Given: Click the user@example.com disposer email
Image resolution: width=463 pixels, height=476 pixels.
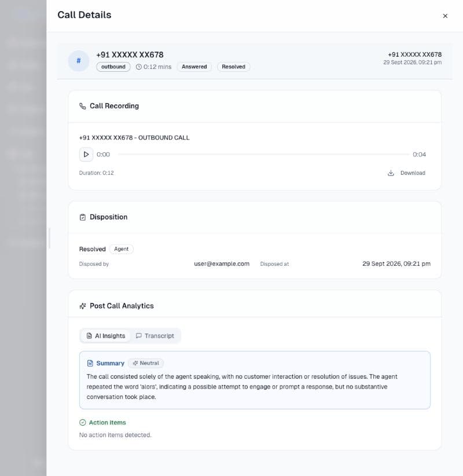Looking at the screenshot, I should point(222,264).
